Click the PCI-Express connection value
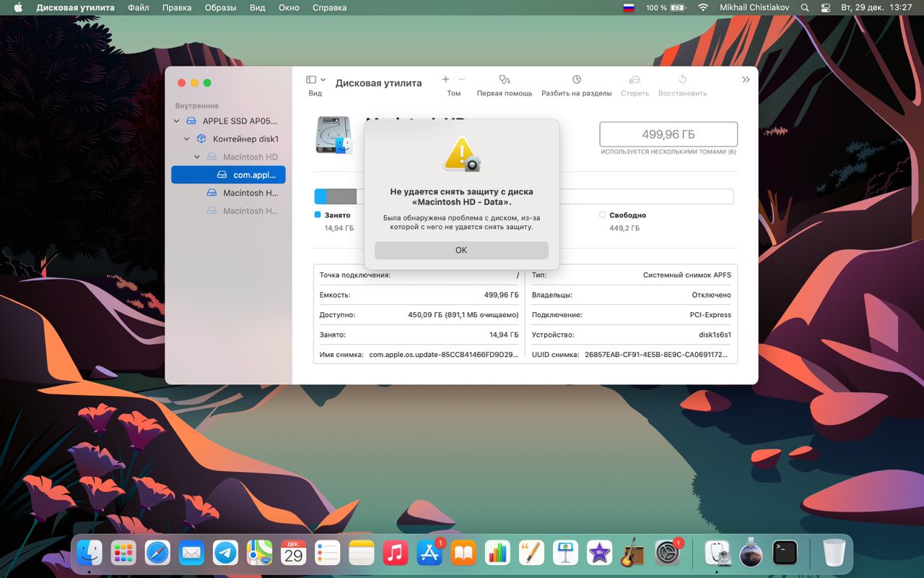924x578 pixels. (710, 315)
